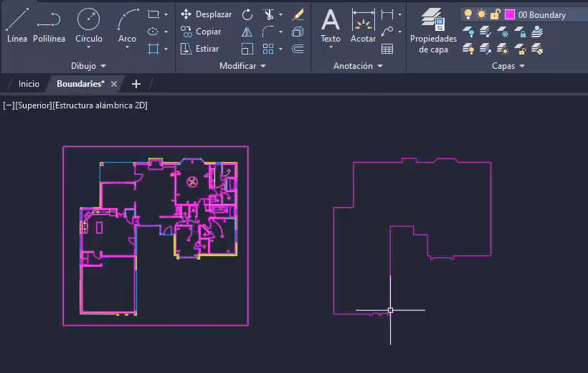588x373 pixels.
Task: Open the Arco options dropdown arrow
Action: (127, 47)
